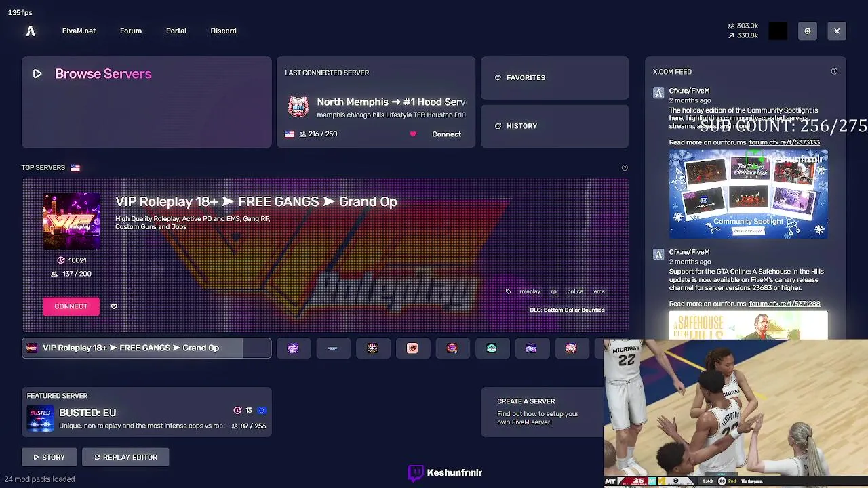Open the Forum link
The width and height of the screenshot is (868, 488).
pyautogui.click(x=131, y=30)
